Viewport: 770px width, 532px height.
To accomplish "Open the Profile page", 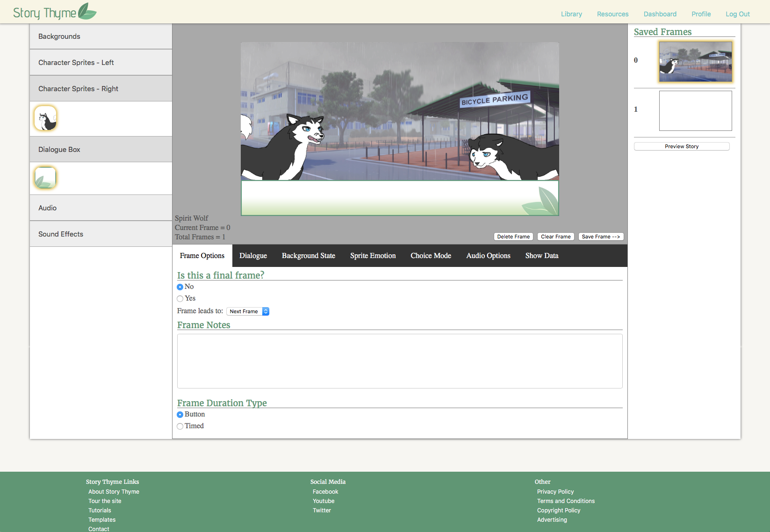I will (x=701, y=14).
